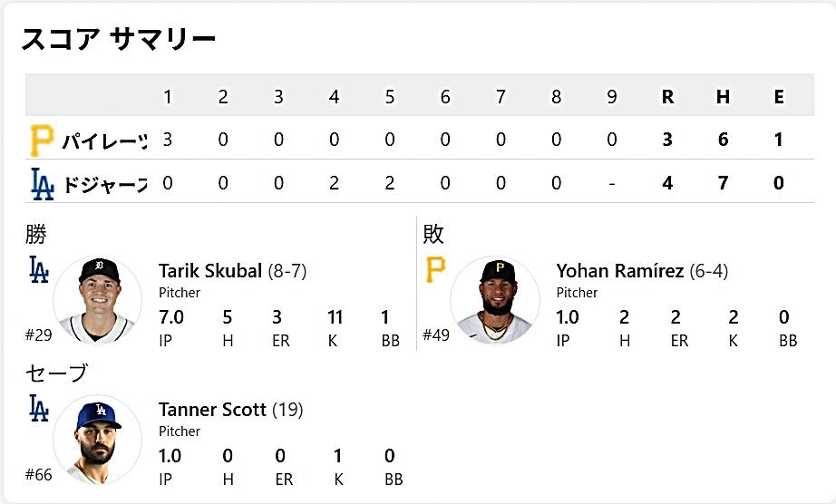Viewport: 836px width, 504px height.
Task: Click the Dodgers logo in the score table
Action: 42,184
